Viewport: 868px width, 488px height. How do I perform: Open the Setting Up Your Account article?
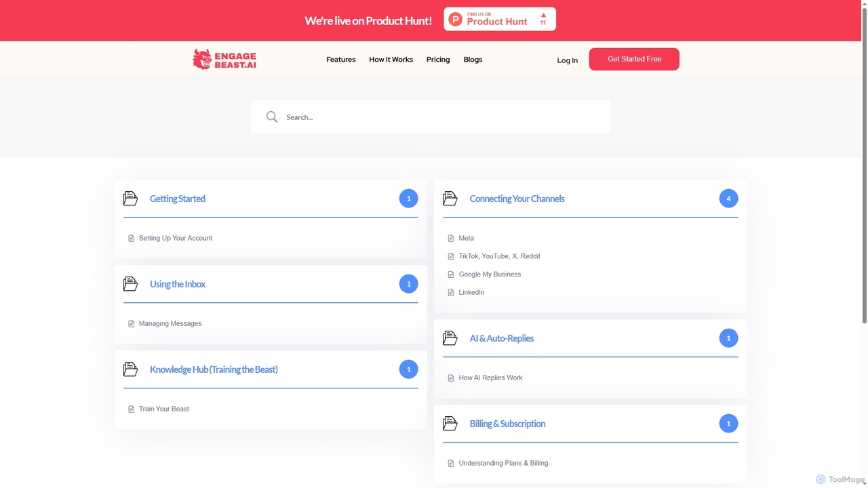tap(176, 238)
